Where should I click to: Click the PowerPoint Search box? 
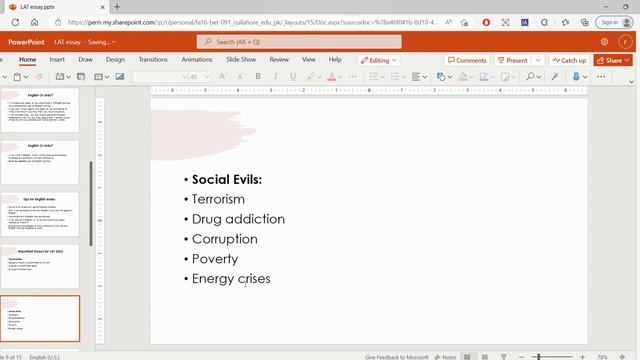(x=299, y=42)
